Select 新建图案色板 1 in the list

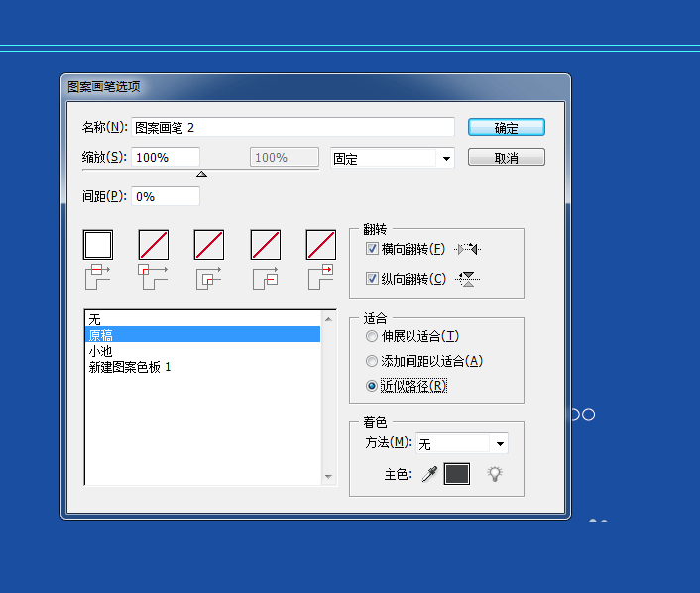[x=202, y=367]
